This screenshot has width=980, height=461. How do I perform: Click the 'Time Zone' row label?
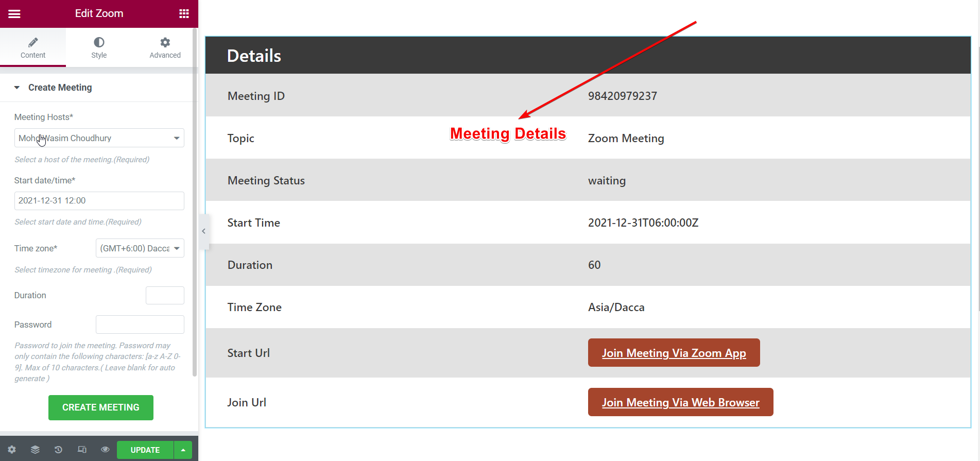tap(254, 308)
